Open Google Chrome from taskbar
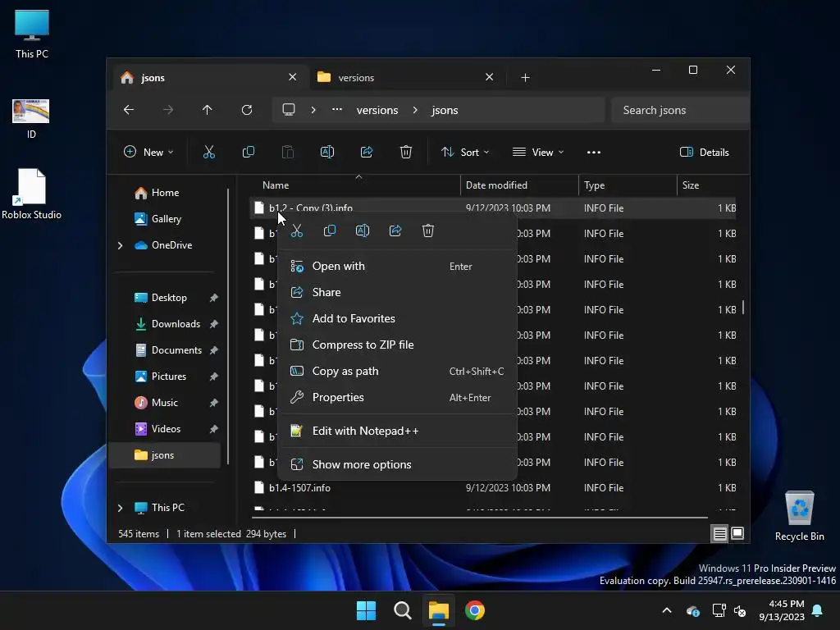The image size is (840, 630). (475, 610)
